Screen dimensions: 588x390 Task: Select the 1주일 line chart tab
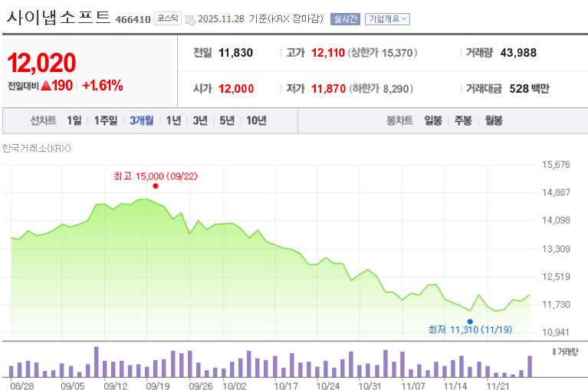coord(106,120)
